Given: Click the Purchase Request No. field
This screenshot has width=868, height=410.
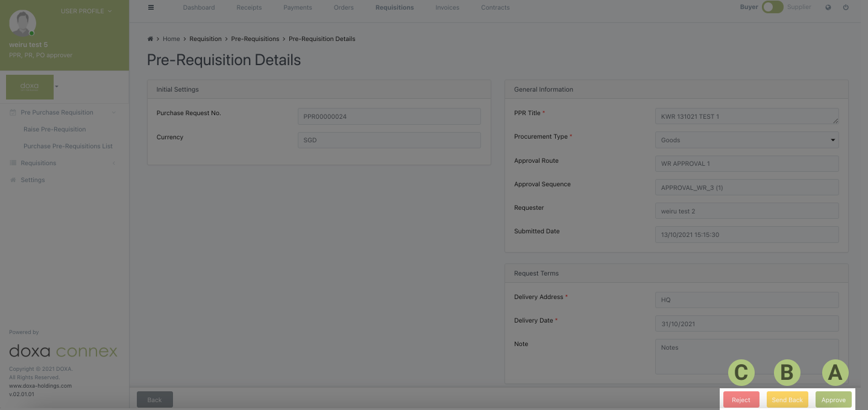Looking at the screenshot, I should coord(389,116).
